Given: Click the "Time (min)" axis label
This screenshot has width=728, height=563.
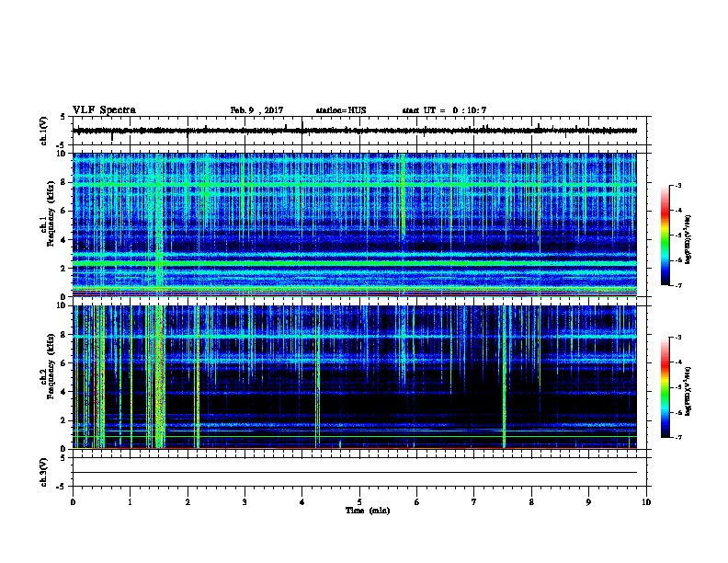Looking at the screenshot, I should [368, 511].
